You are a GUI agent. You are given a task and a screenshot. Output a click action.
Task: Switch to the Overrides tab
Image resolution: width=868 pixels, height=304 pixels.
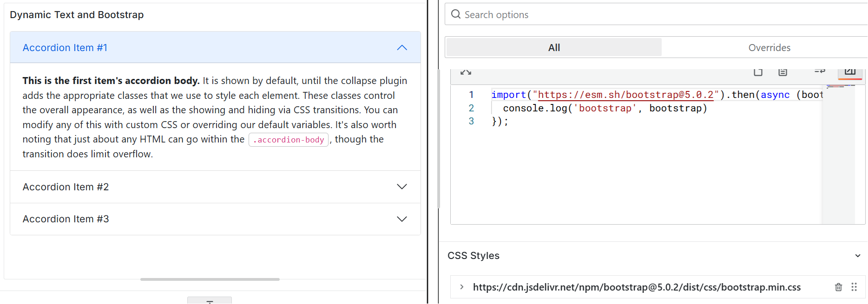point(769,48)
